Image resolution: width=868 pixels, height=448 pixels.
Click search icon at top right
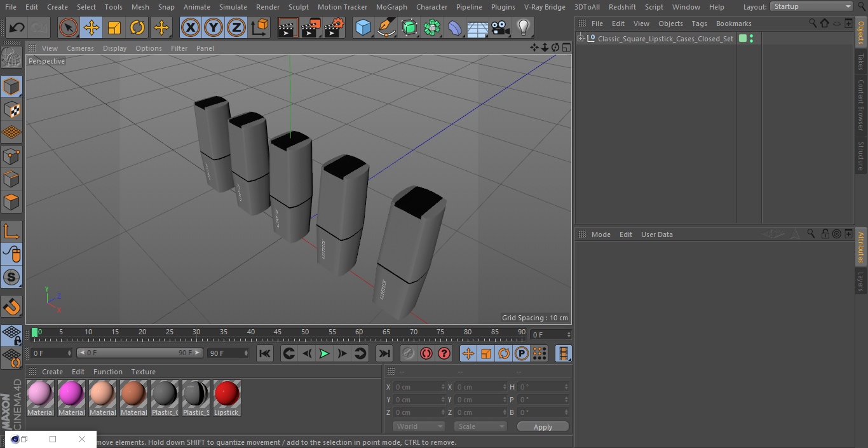coord(862,7)
